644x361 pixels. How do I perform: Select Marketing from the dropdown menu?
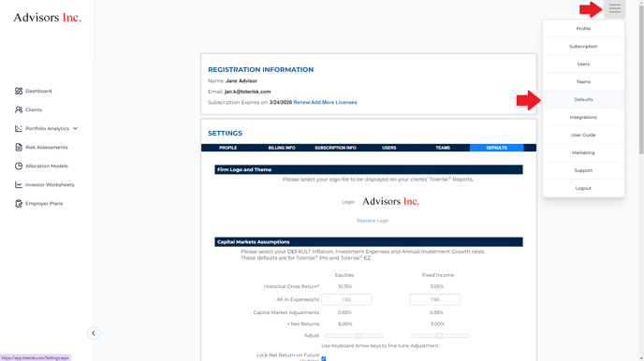[583, 152]
